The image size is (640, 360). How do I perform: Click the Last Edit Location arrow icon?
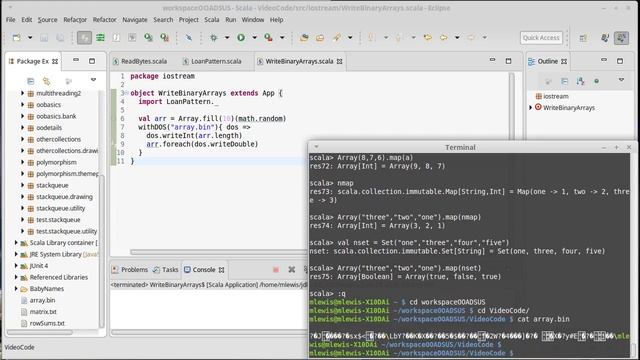pos(427,38)
